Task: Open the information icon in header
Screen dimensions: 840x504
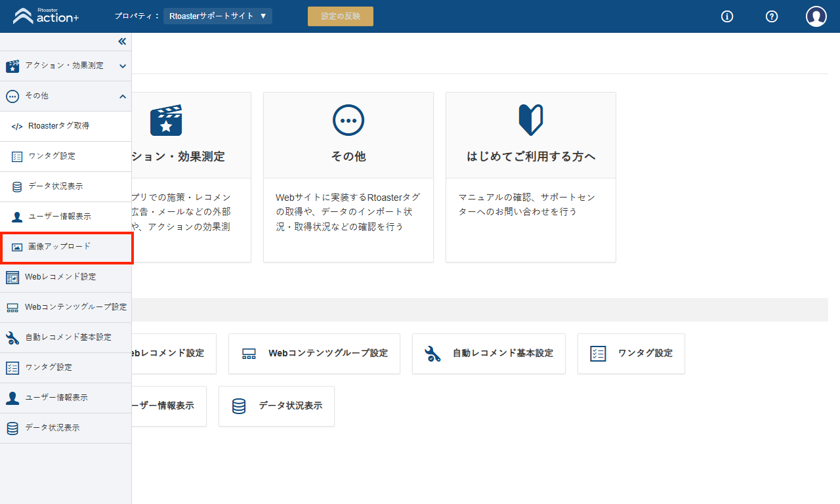Action: click(727, 16)
